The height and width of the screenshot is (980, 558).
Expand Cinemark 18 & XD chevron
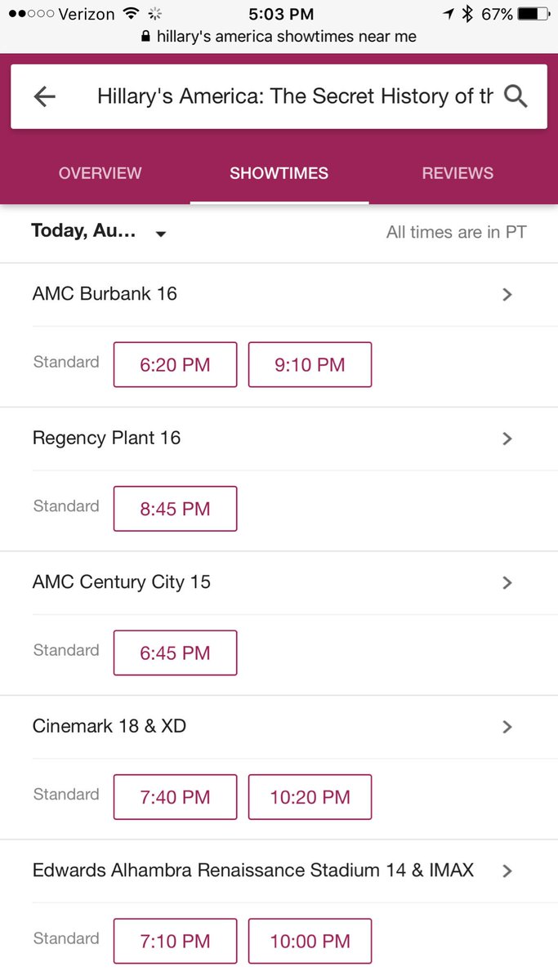point(507,726)
